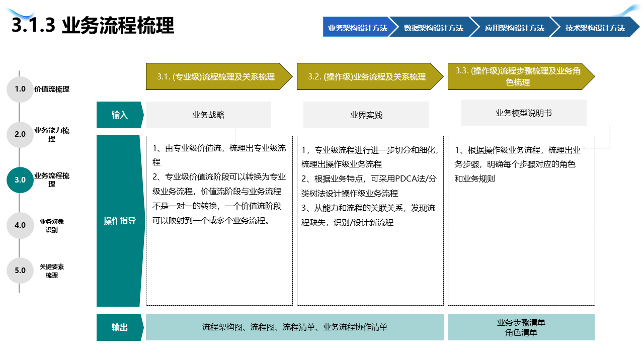Click the 3.1 (专业级)流程梳理及关系梳理 arrow
Image resolution: width=644 pixels, height=362 pixels.
pos(219,76)
